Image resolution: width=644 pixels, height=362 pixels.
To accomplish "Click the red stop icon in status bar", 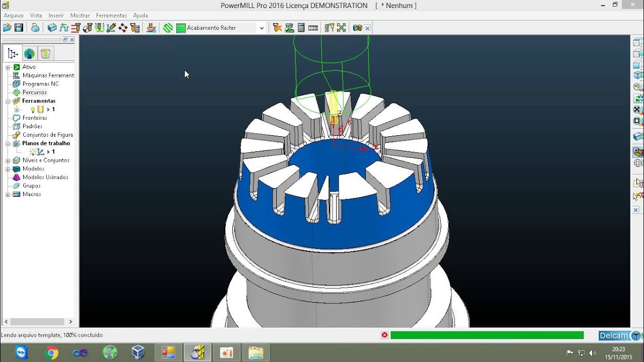I will [384, 335].
